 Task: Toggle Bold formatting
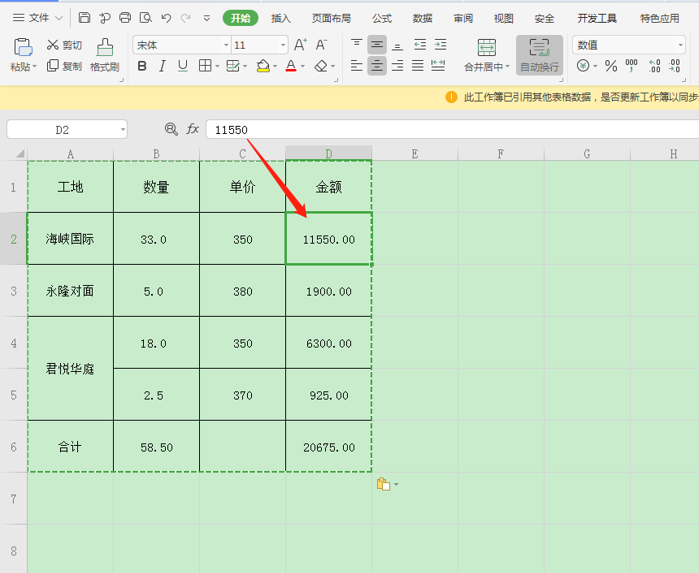[142, 66]
